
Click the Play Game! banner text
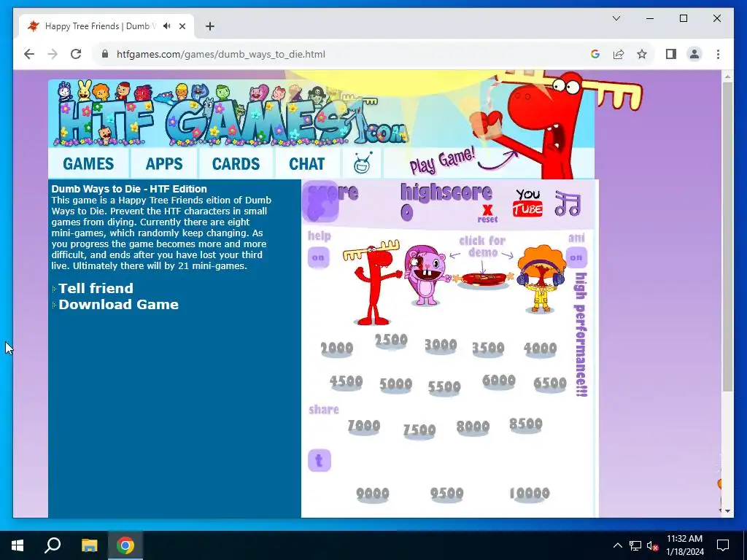pyautogui.click(x=442, y=160)
